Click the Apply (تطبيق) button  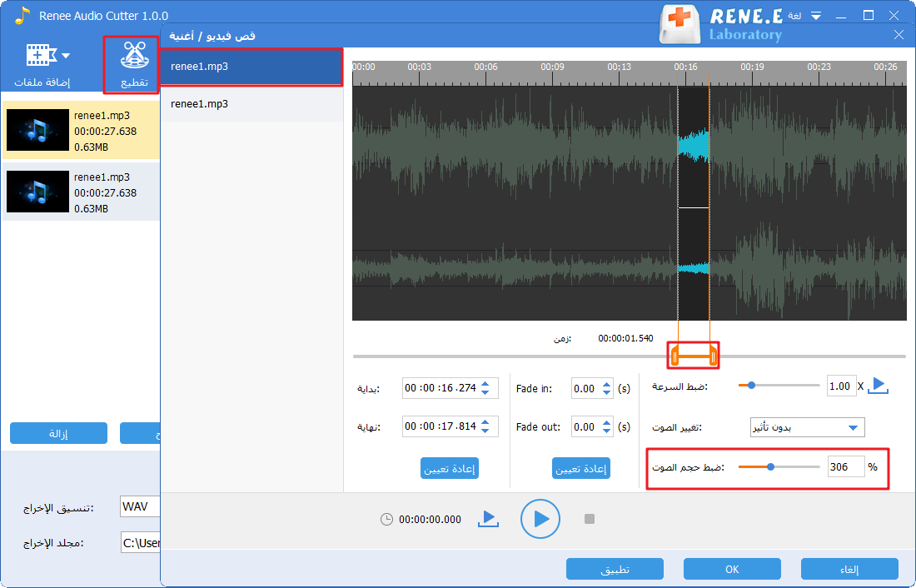[x=615, y=569]
